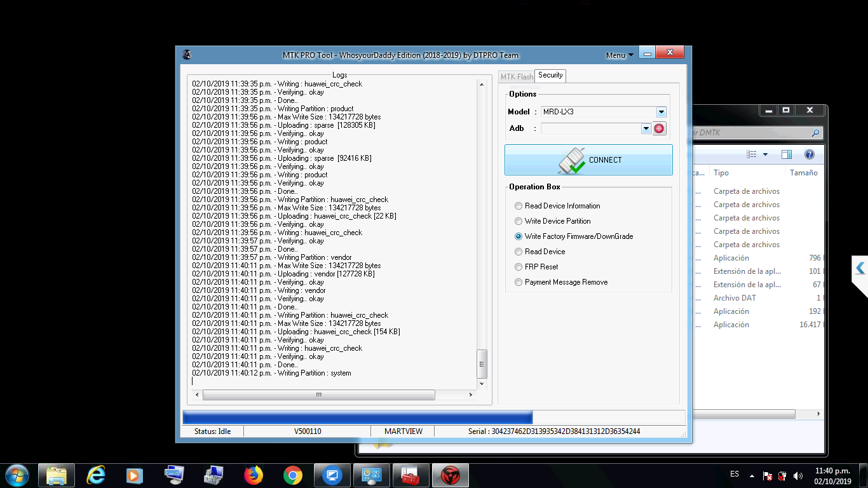
Task: Expand the Explorer view options arrow
Action: (765, 154)
